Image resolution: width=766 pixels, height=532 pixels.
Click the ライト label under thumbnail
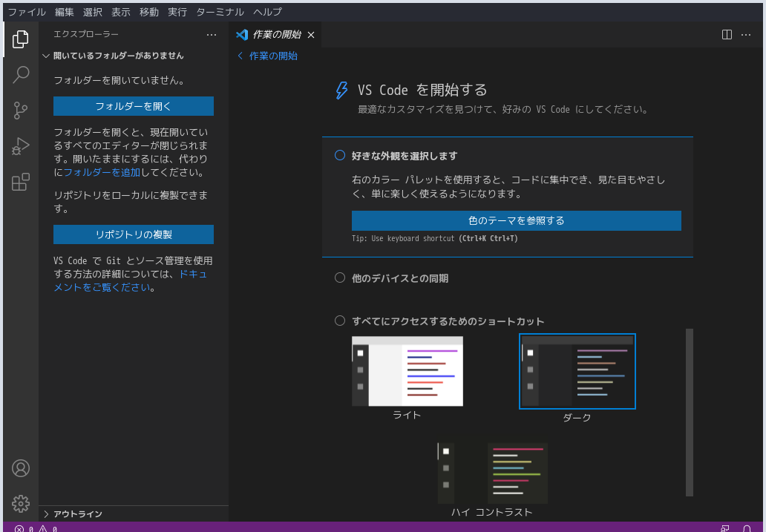coord(407,416)
